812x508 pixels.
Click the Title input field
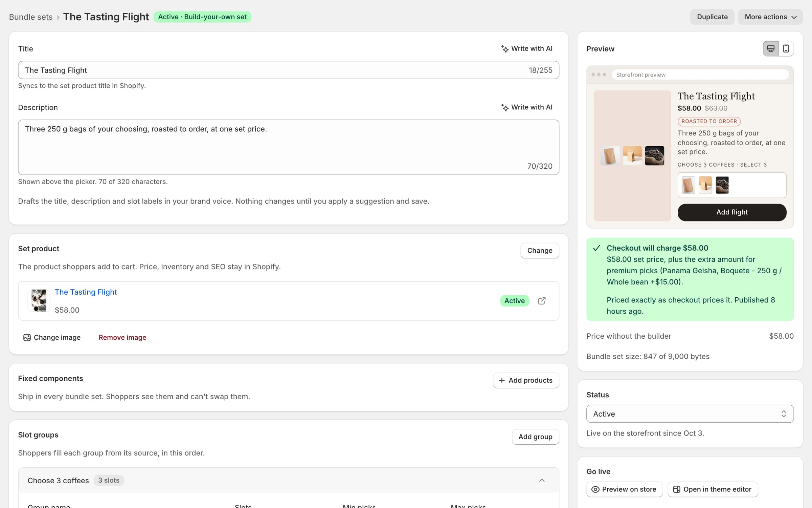click(x=288, y=70)
